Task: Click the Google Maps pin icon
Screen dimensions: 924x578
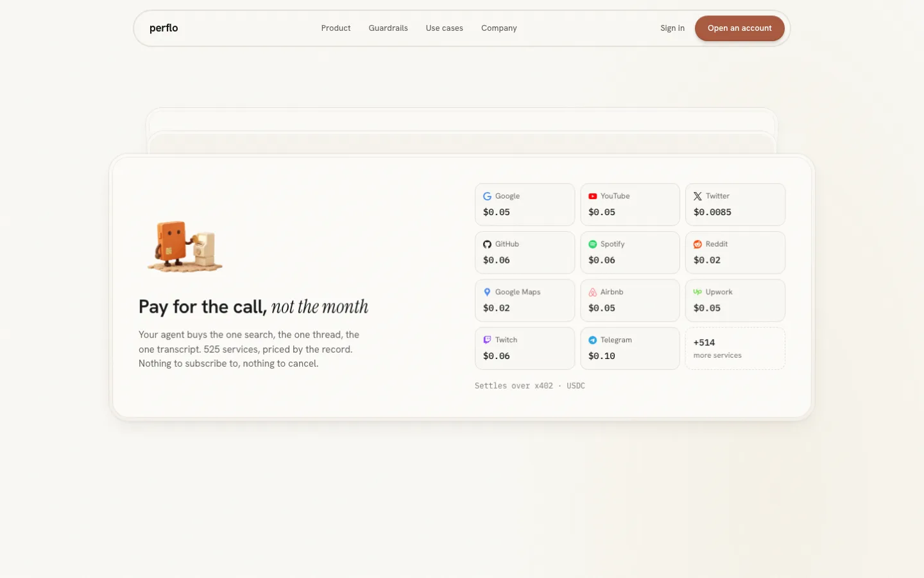Action: [x=487, y=292]
